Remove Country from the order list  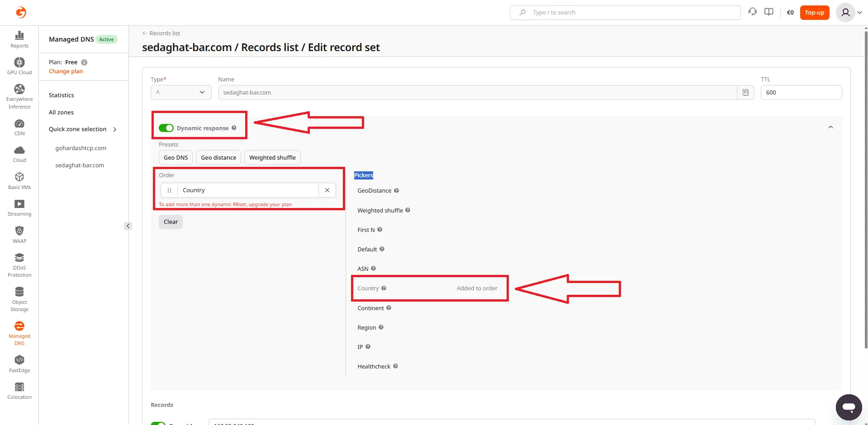[327, 190]
